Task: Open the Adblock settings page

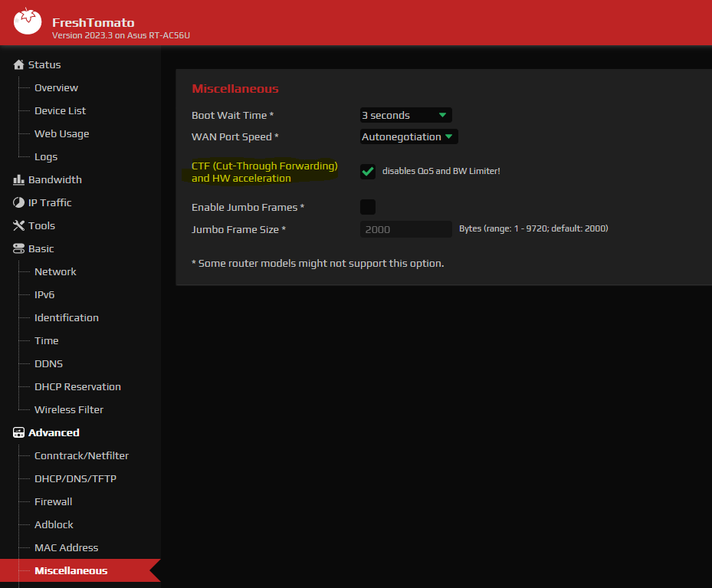Action: pos(54,525)
